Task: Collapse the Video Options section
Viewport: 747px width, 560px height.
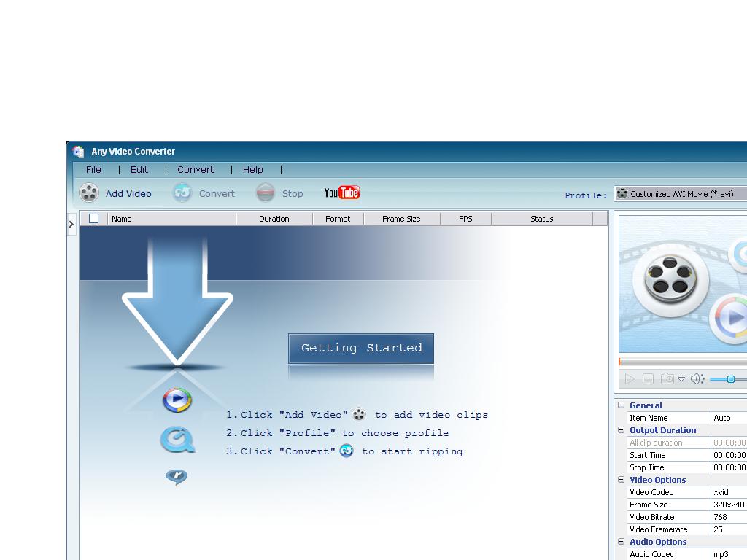Action: pyautogui.click(x=622, y=480)
